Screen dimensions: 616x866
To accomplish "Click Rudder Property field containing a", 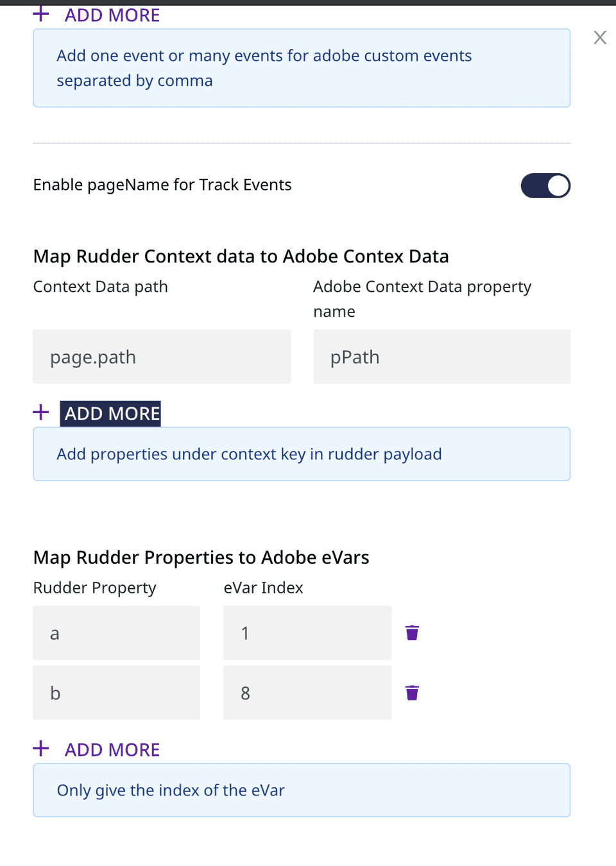I will [116, 633].
